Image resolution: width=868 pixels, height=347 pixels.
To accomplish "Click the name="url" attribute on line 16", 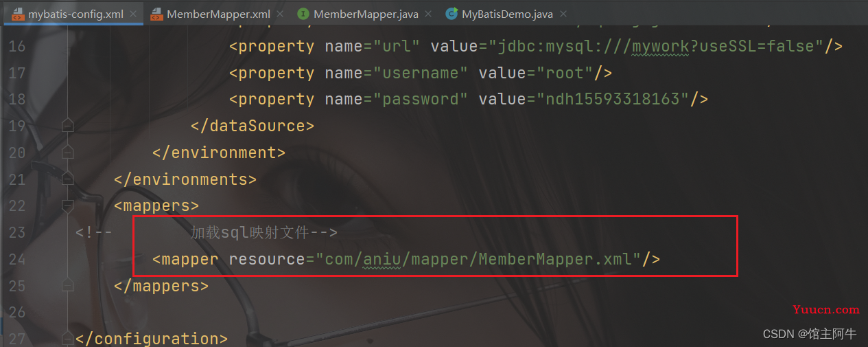I will 373,46.
